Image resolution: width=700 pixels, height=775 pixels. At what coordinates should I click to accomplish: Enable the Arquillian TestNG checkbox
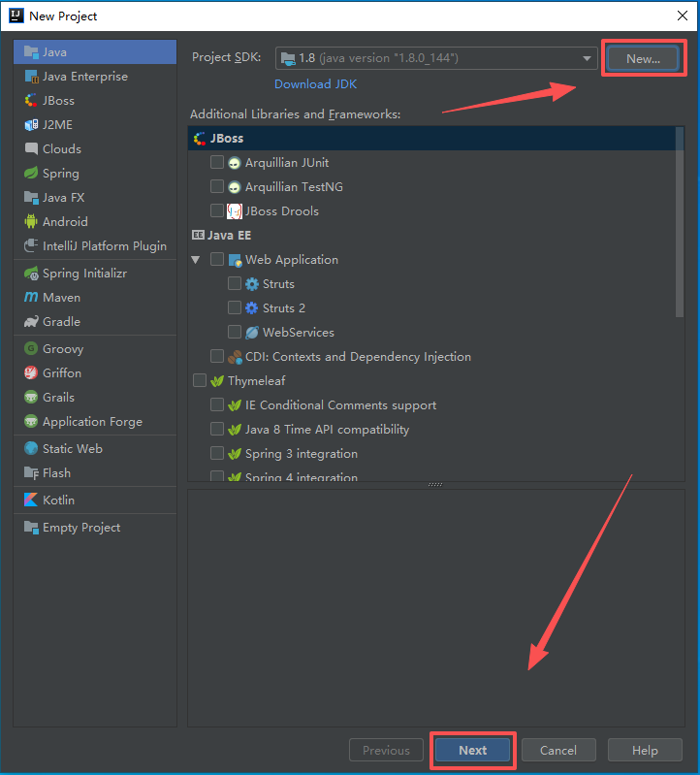(x=217, y=186)
